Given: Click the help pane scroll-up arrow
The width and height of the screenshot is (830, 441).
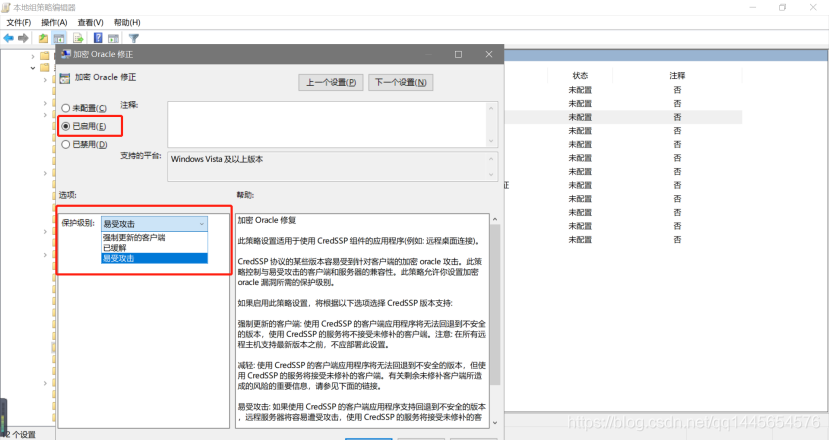Looking at the screenshot, I should pos(495,219).
